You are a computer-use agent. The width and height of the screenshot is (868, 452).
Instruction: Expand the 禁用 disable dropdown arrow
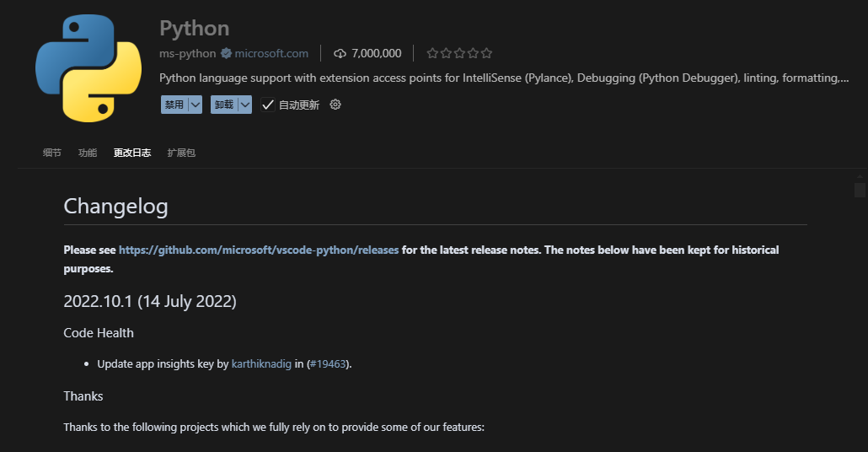tap(195, 105)
